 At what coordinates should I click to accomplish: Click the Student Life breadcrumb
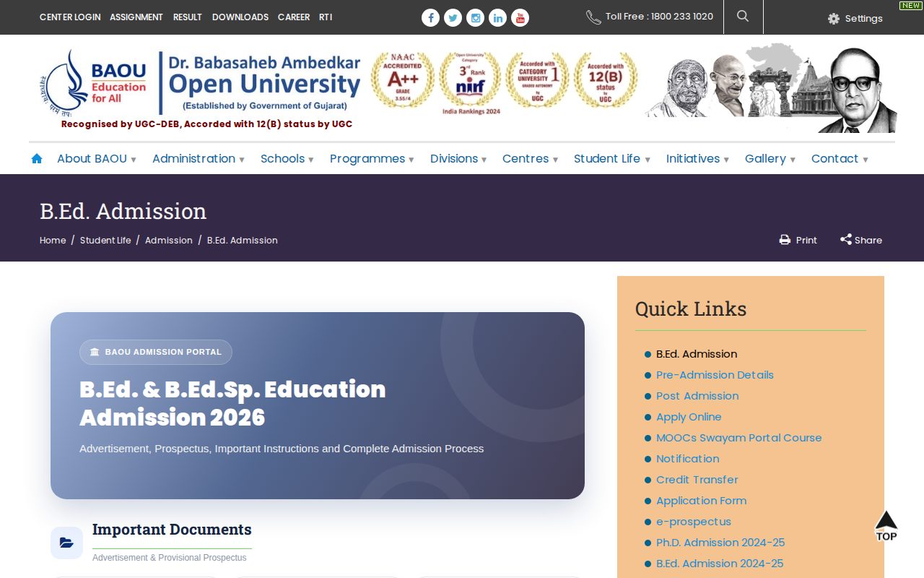(105, 240)
